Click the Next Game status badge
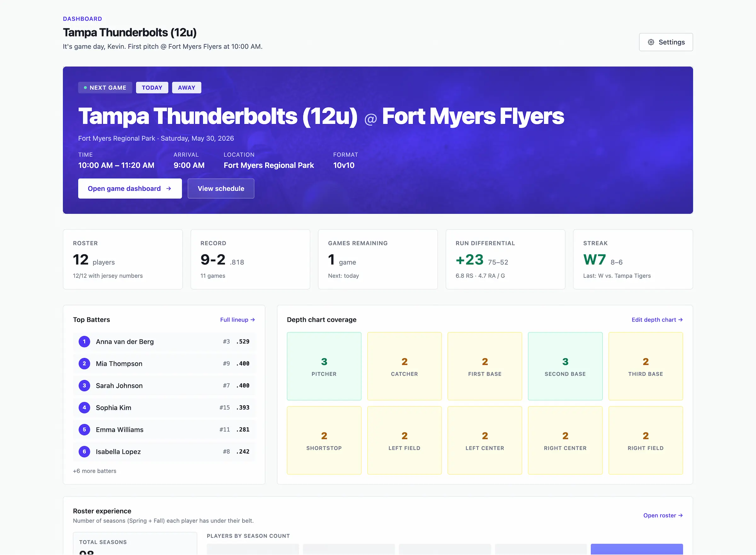756x555 pixels. [105, 87]
